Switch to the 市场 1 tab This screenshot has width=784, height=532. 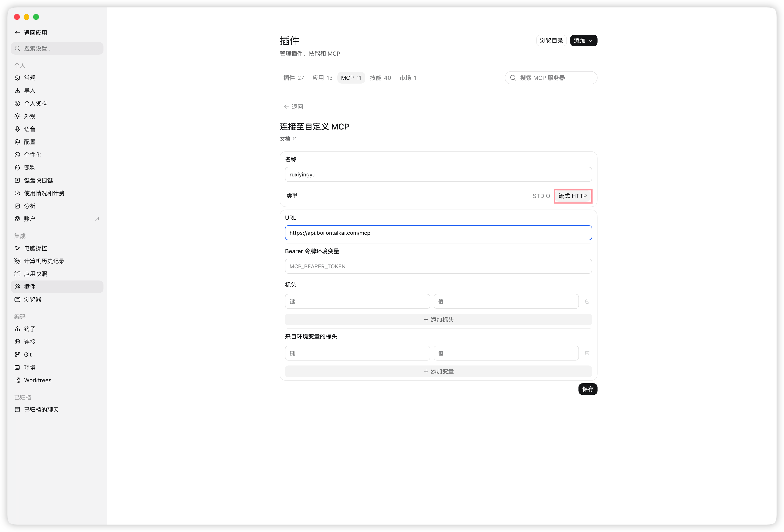(408, 78)
